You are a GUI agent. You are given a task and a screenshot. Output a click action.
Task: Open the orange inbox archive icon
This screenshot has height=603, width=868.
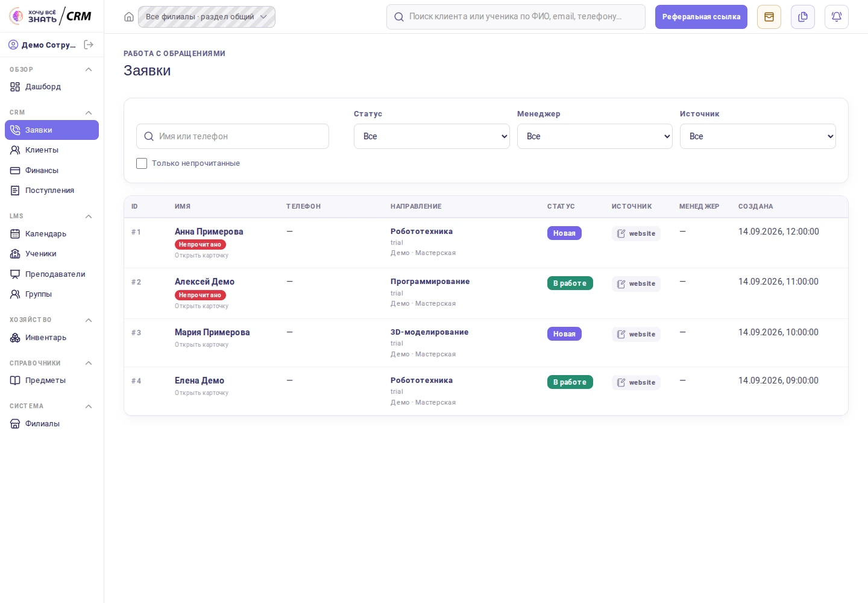pyautogui.click(x=769, y=17)
